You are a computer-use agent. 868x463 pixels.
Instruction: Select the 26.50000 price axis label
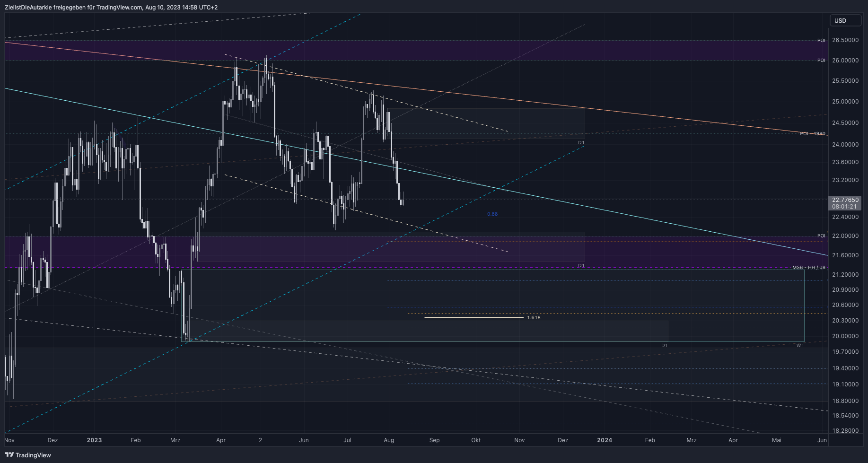845,40
